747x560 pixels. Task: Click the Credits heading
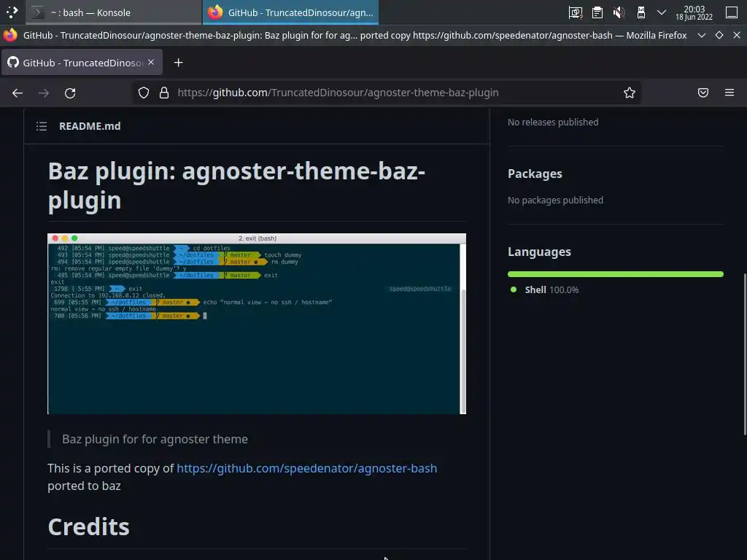[88, 526]
